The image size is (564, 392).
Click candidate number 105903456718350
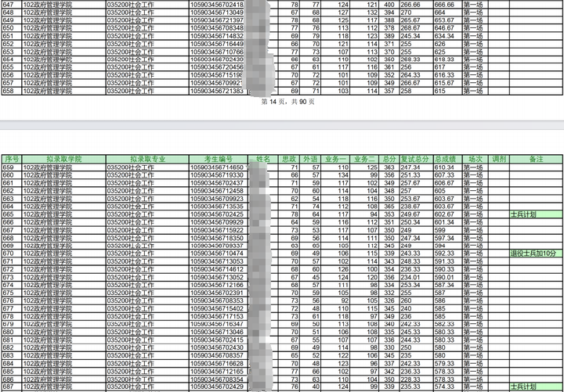[x=217, y=238]
